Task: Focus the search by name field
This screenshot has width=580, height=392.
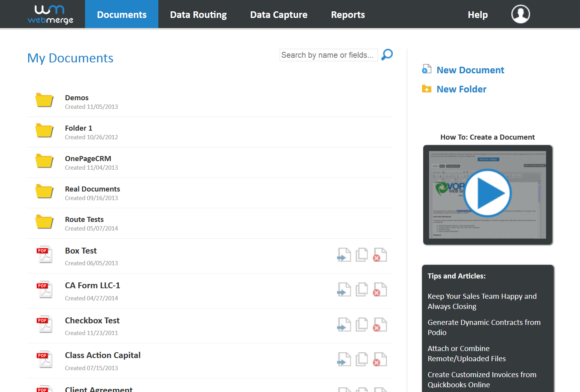Action: pyautogui.click(x=328, y=55)
